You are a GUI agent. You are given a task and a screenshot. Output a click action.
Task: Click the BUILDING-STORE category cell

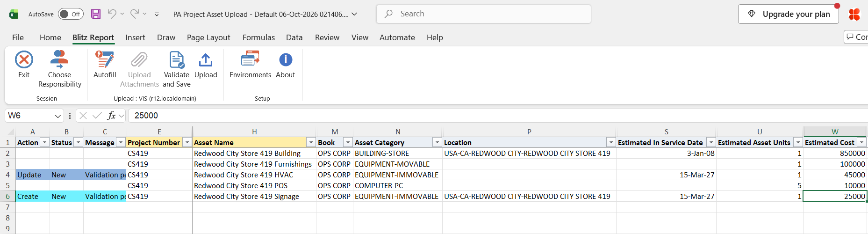click(x=398, y=153)
